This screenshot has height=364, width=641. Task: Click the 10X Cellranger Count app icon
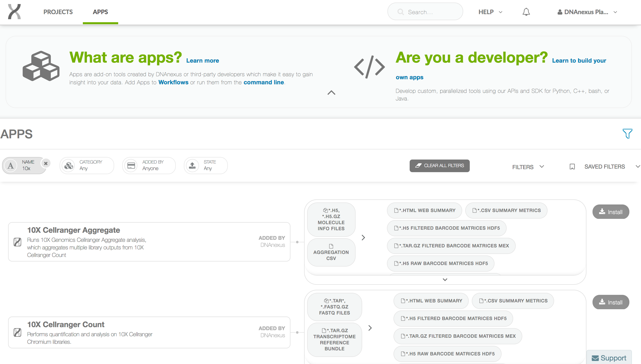tap(17, 332)
